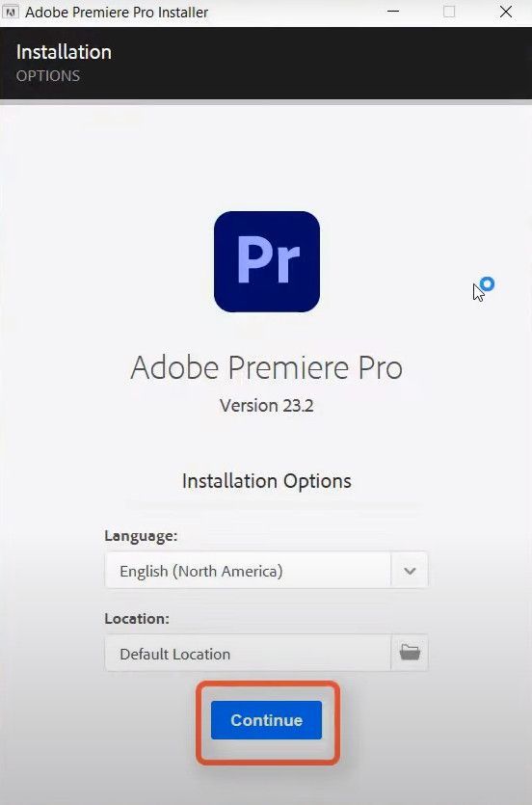
Task: Click the 'OPTIONS' subtitle in header
Action: [48, 76]
